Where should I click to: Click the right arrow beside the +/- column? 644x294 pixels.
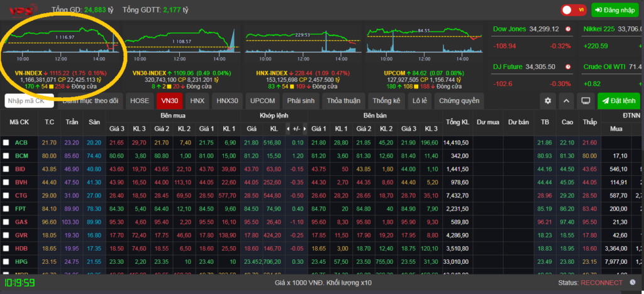(x=305, y=129)
